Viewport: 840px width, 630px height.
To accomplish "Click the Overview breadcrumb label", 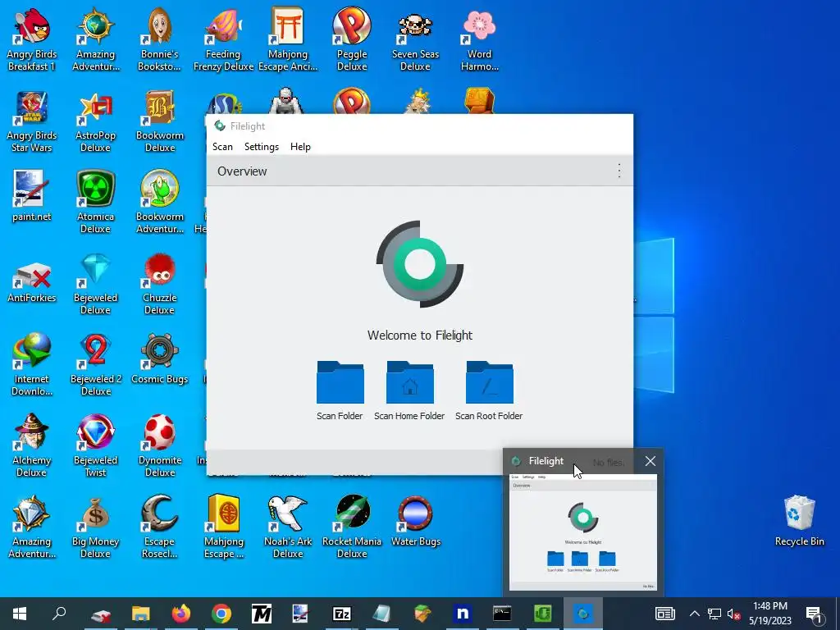I will coord(242,171).
